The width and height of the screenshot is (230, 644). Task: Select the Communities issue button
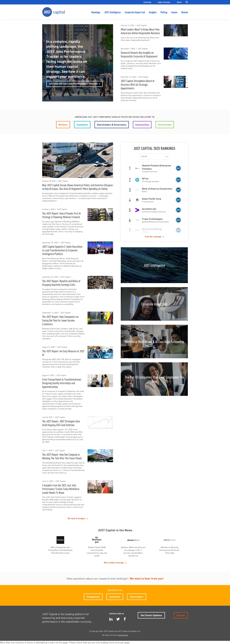(x=142, y=125)
